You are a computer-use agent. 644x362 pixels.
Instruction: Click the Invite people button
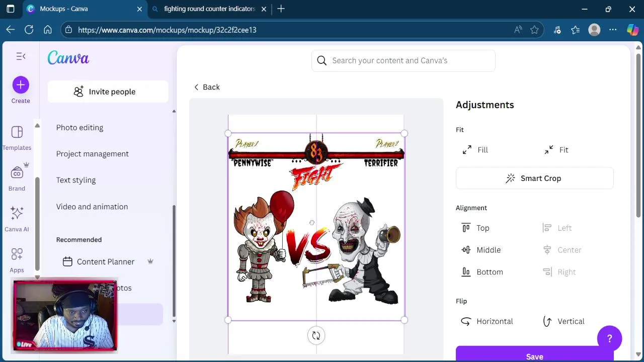(x=108, y=92)
